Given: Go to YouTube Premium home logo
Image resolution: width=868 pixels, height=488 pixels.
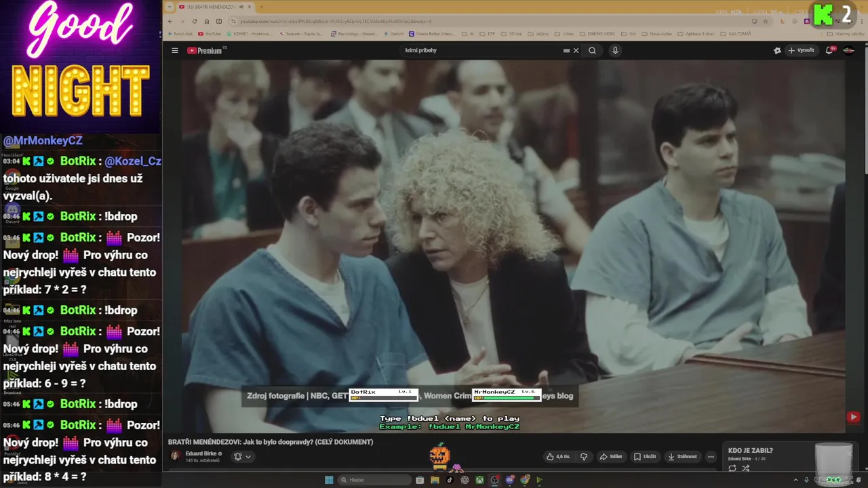Looking at the screenshot, I should tap(206, 51).
